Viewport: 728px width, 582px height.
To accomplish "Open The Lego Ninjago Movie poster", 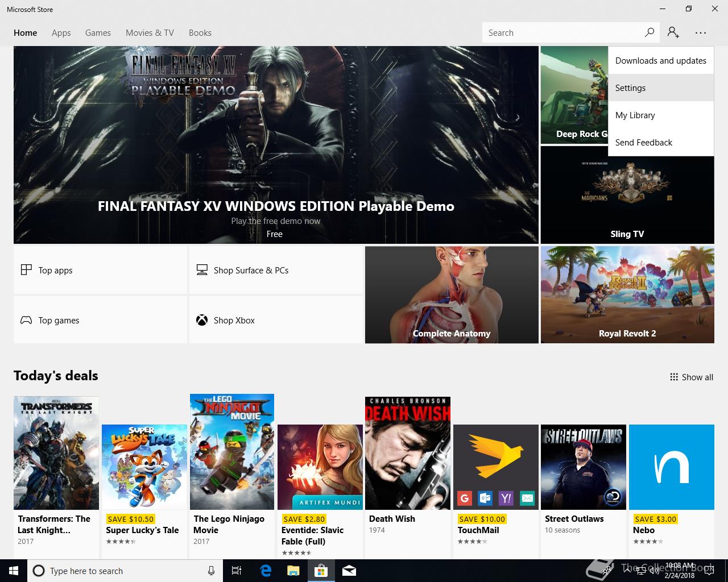I will tap(232, 452).
